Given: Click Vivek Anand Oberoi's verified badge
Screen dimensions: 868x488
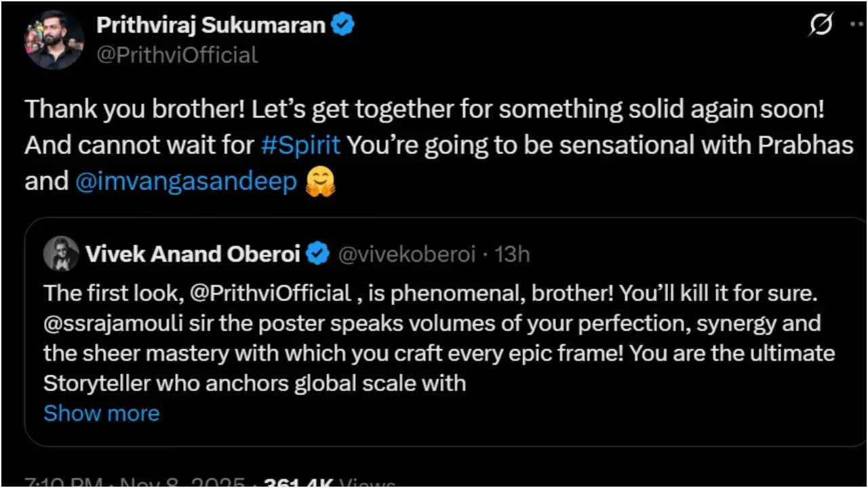Looking at the screenshot, I should [317, 254].
